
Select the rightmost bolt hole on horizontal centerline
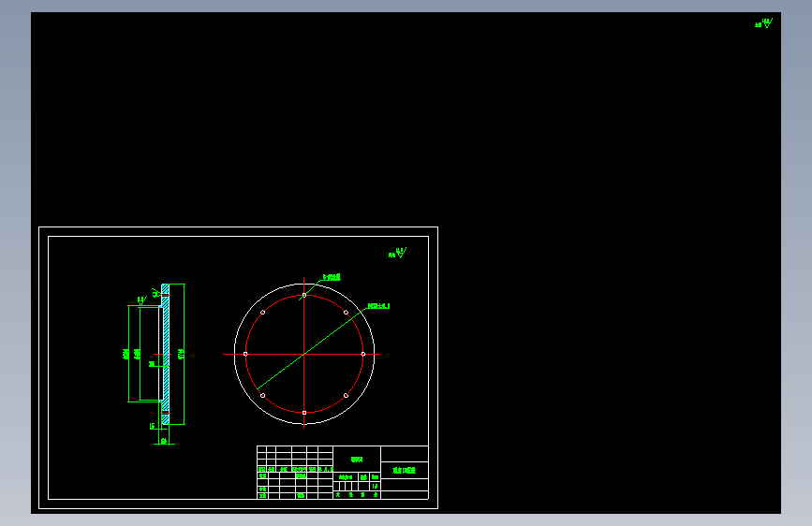click(363, 354)
